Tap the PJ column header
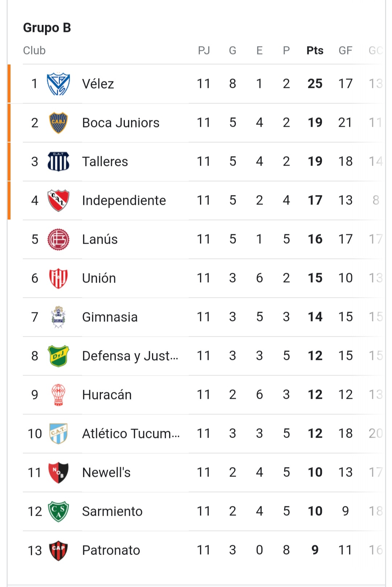Viewport: 392px width, 587px height. [204, 50]
